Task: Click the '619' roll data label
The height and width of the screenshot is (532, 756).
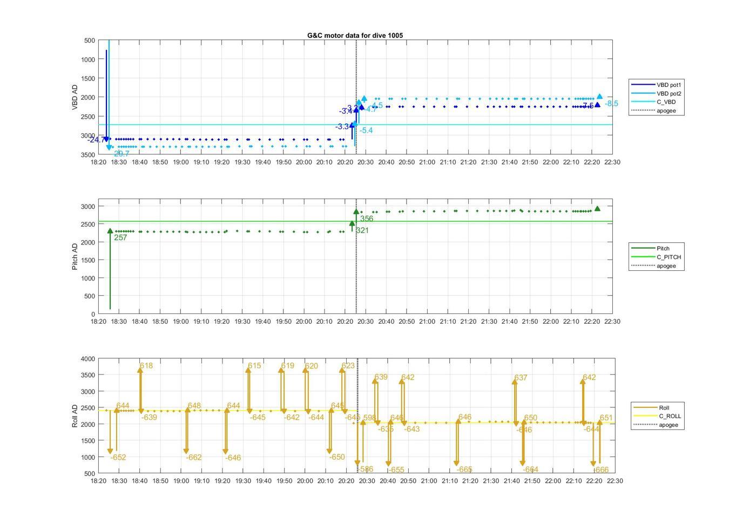Action: click(x=288, y=365)
